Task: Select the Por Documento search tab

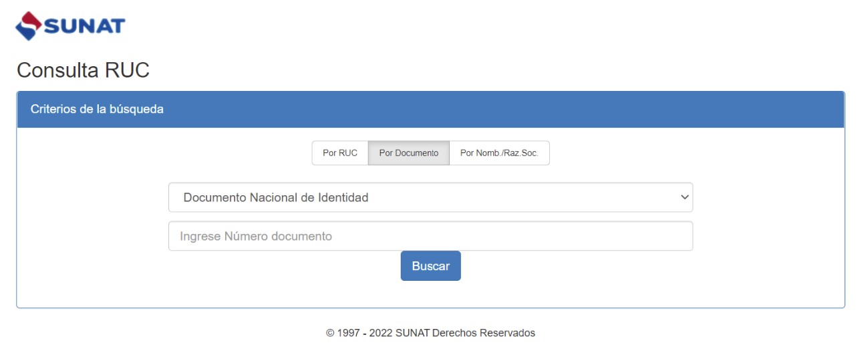Action: pos(409,153)
